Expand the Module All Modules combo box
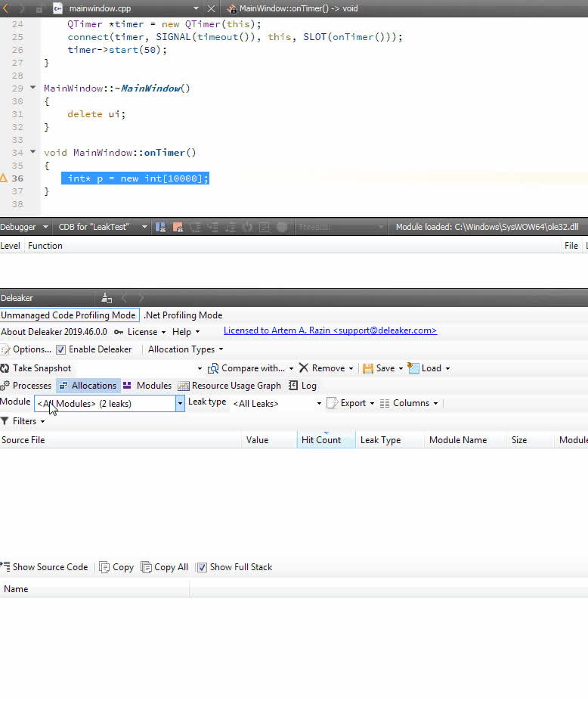 180,404
